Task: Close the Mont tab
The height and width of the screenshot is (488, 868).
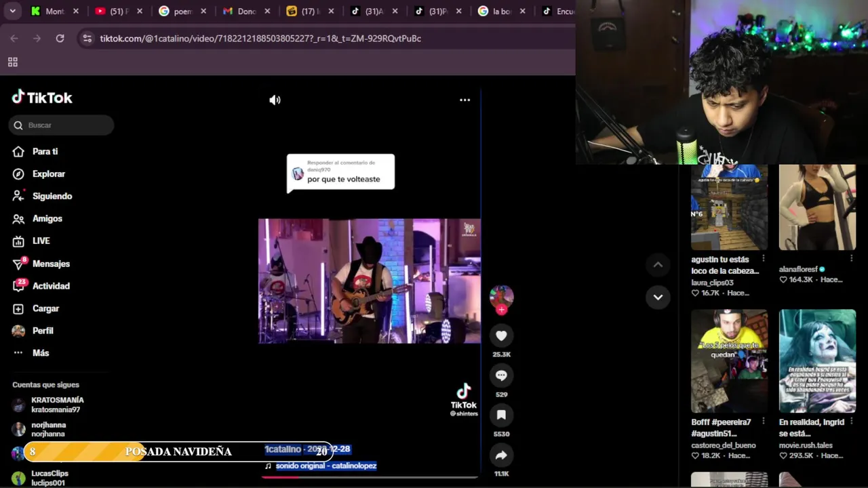Action: tap(75, 12)
